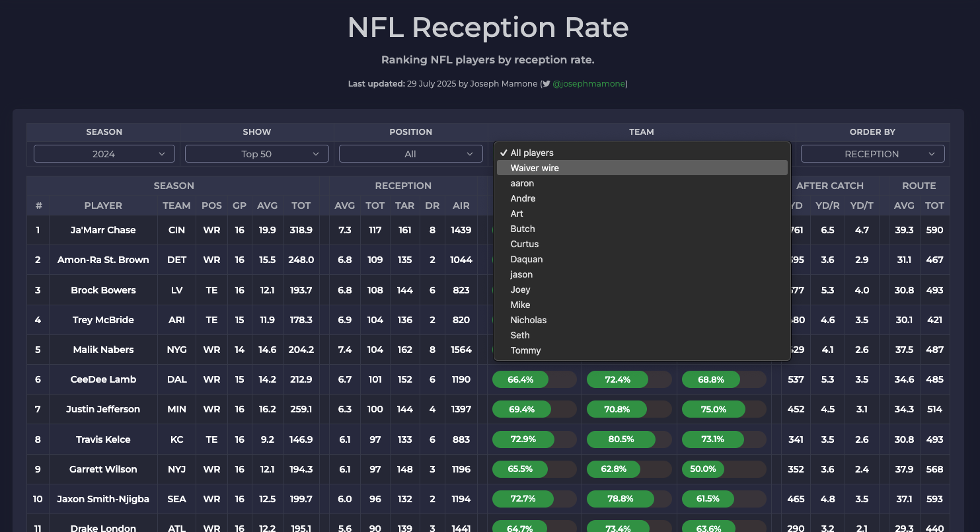Select All players option in Team list
Image resolution: width=980 pixels, height=532 pixels.
[642, 153]
